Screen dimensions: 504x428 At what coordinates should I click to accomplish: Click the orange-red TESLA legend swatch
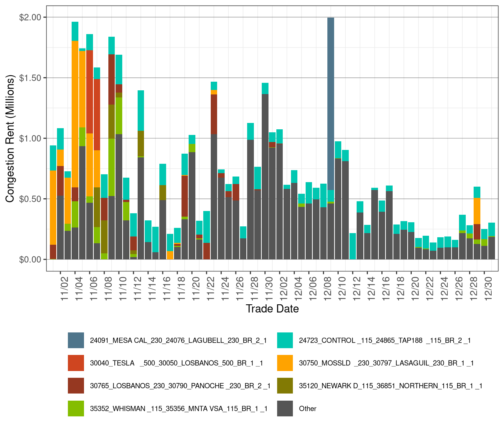coord(76,363)
